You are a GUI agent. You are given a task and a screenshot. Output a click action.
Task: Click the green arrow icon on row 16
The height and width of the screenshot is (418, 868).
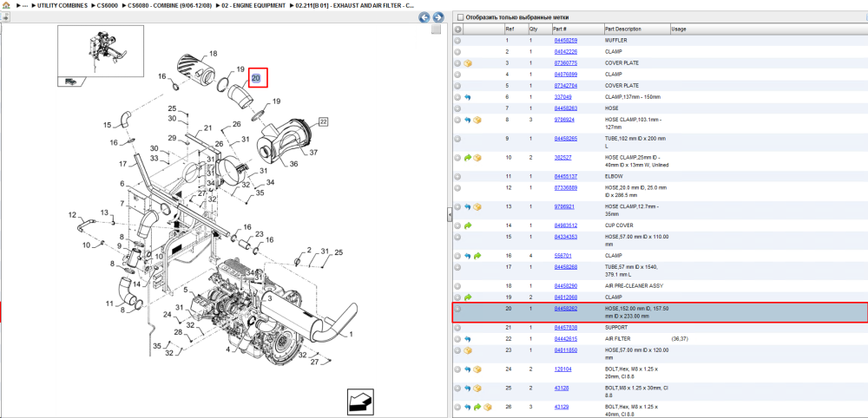477,256
